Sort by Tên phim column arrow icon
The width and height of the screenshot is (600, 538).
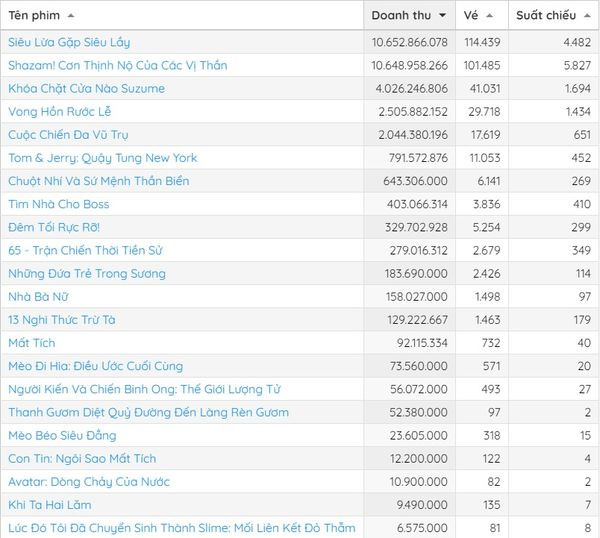pyautogui.click(x=71, y=16)
